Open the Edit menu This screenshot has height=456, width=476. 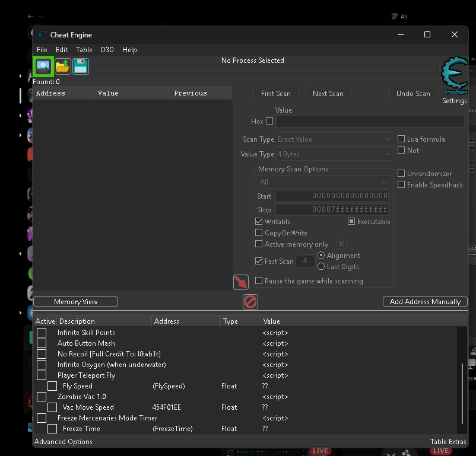[x=62, y=50]
